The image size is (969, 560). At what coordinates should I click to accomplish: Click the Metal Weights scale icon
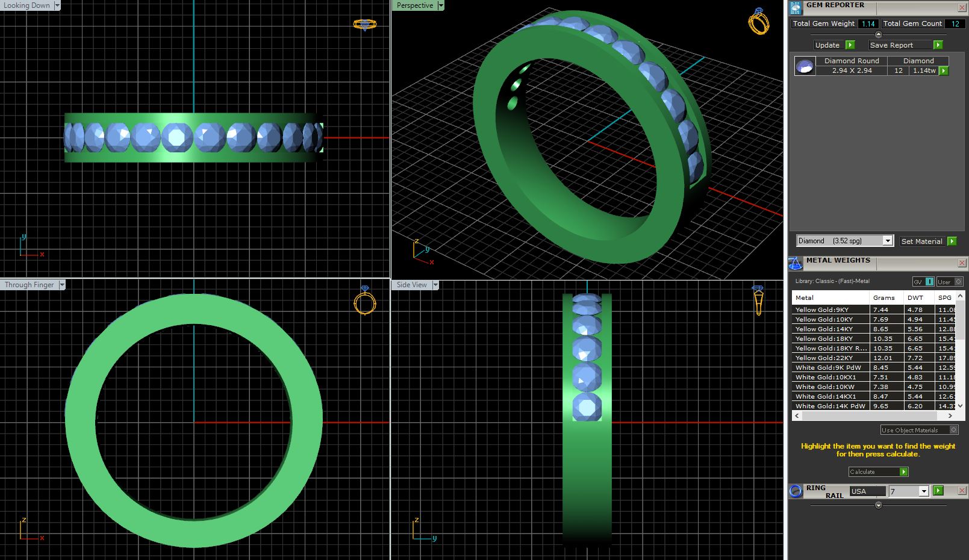point(796,263)
